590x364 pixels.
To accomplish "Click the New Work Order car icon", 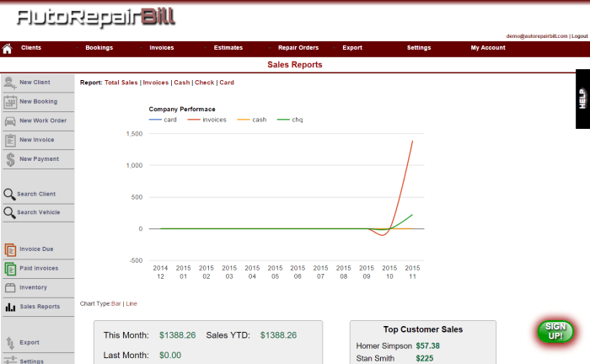I will pyautogui.click(x=10, y=120).
